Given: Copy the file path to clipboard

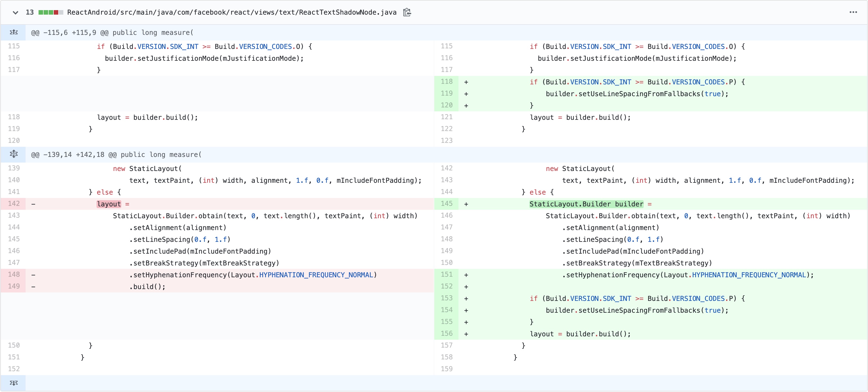Looking at the screenshot, I should [x=407, y=12].
